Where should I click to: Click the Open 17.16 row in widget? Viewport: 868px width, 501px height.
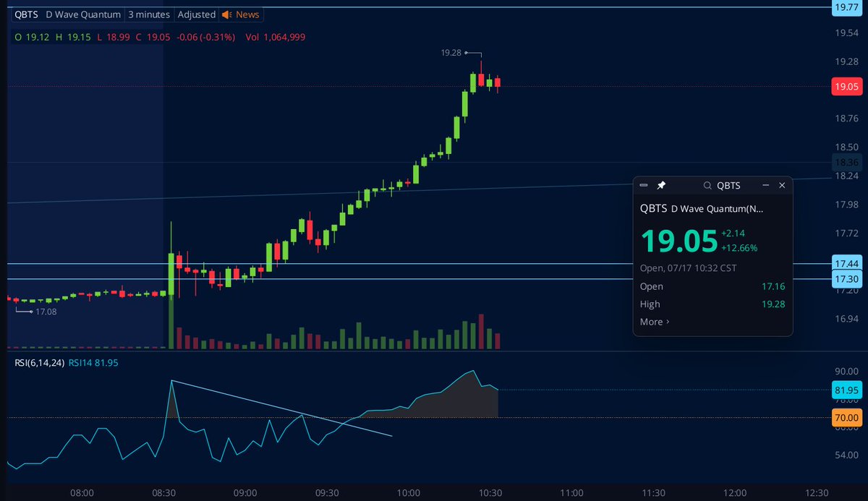pyautogui.click(x=712, y=287)
